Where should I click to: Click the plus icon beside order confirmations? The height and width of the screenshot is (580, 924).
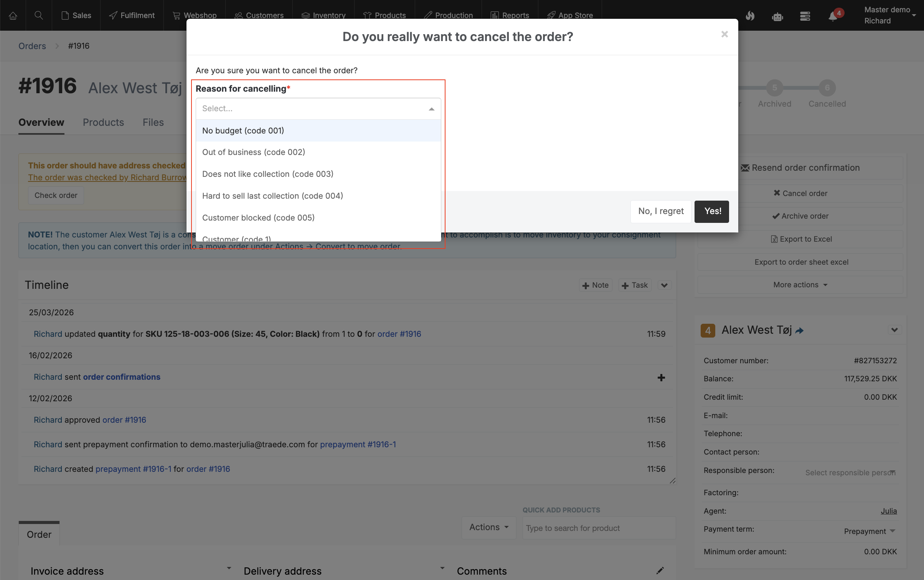pos(661,377)
